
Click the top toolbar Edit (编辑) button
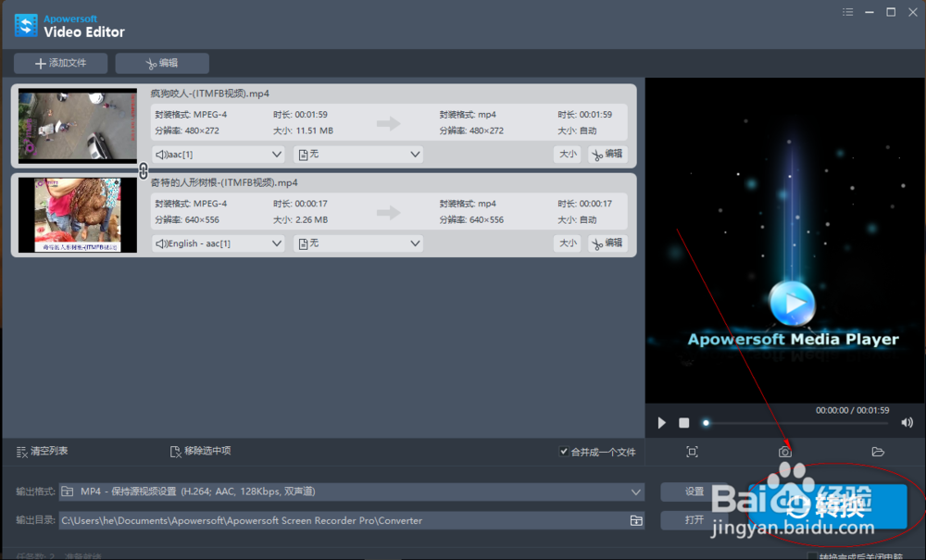162,63
